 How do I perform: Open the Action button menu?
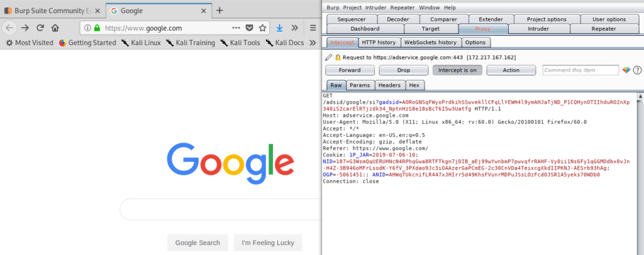pyautogui.click(x=511, y=70)
